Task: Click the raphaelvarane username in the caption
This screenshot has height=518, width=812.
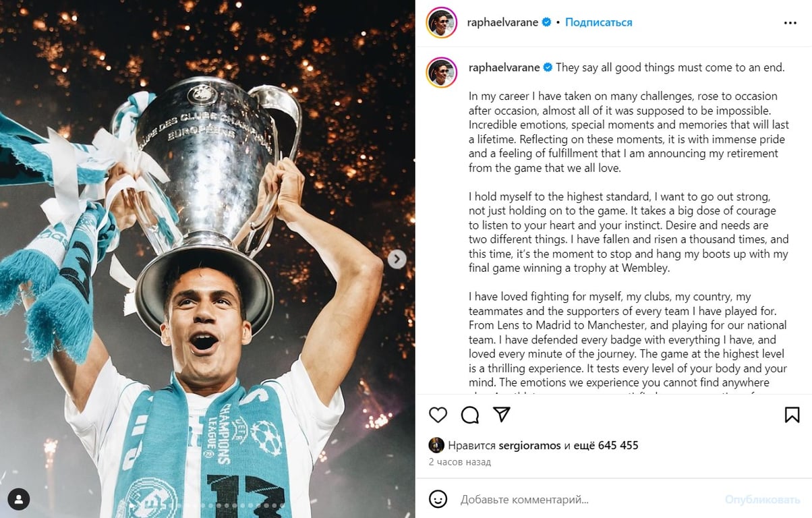Action: point(502,67)
